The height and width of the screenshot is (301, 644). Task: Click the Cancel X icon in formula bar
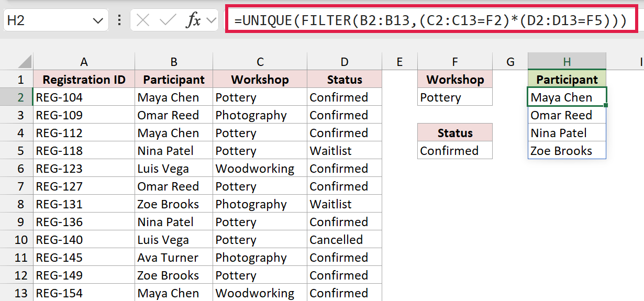point(143,20)
